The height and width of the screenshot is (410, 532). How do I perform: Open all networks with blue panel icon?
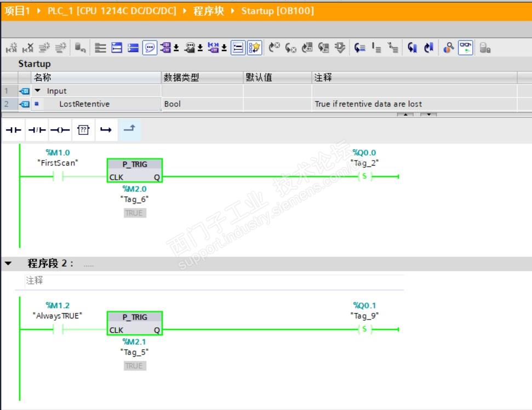[x=117, y=48]
